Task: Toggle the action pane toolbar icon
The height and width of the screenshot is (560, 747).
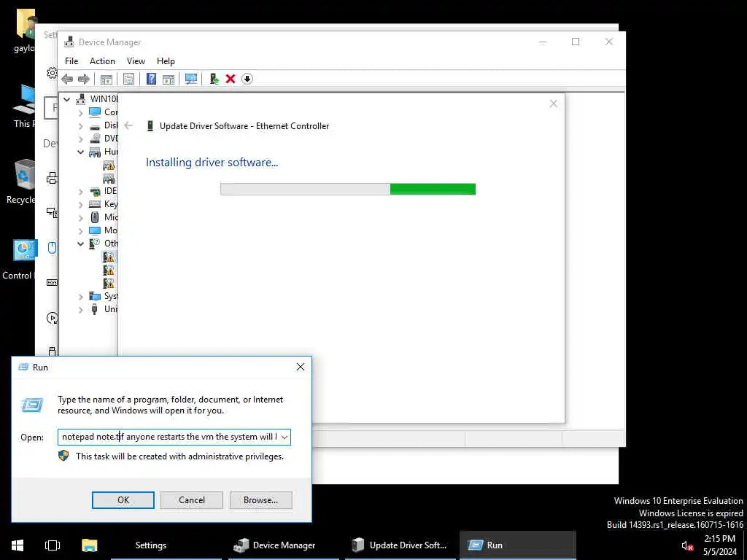Action: click(169, 79)
